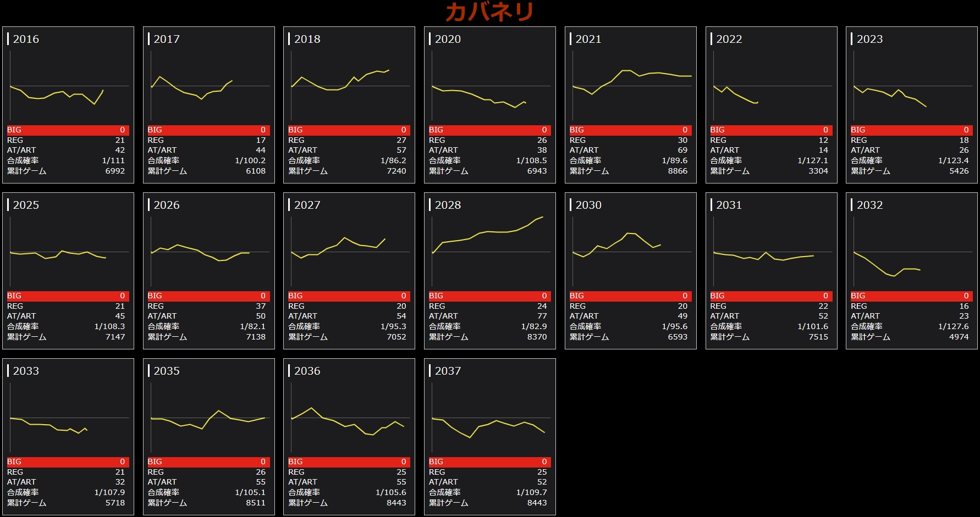Select machine number 2021 heading
The image size is (980, 517).
pyautogui.click(x=588, y=39)
